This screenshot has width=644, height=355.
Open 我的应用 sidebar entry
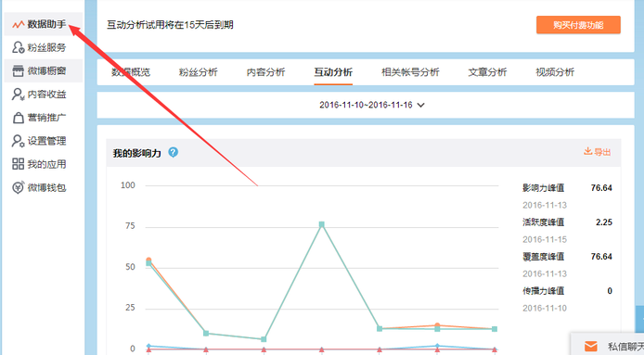44,164
